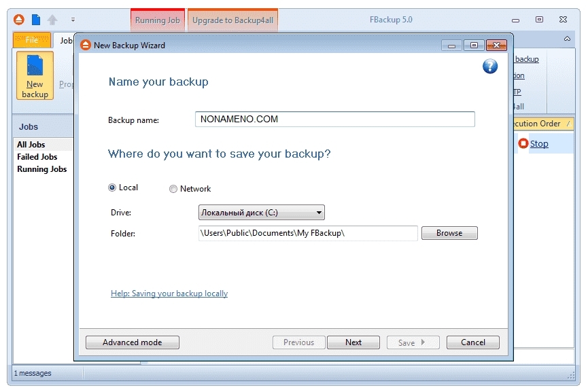
Task: Close the New Backup Wizard dialog
Action: tap(496, 46)
